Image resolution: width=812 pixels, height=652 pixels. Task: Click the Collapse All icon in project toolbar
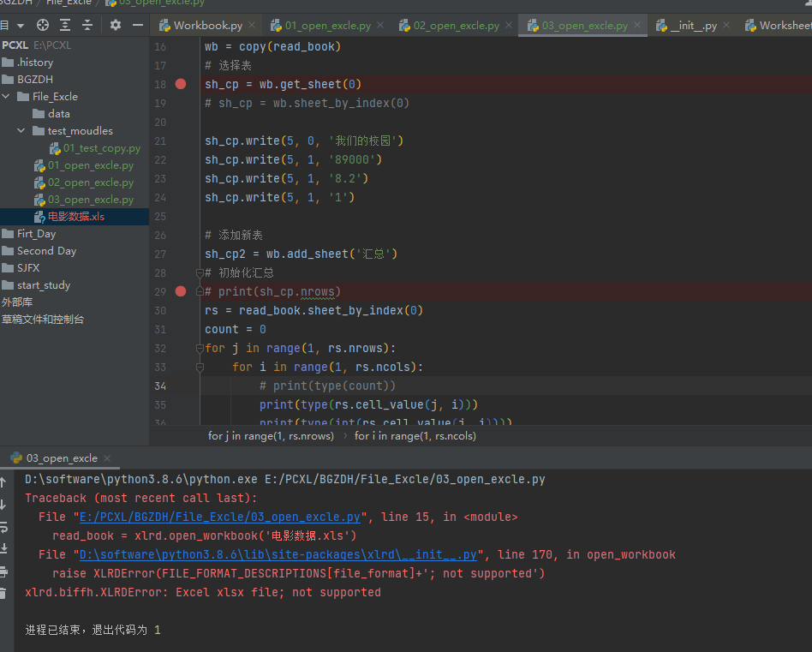click(x=87, y=25)
